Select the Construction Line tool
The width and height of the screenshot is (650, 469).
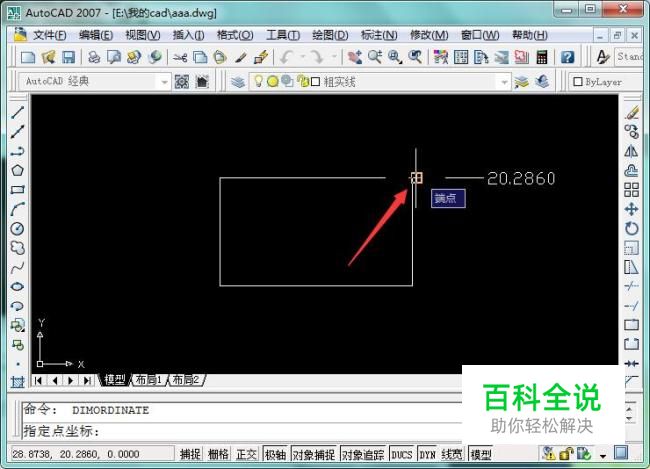point(17,131)
